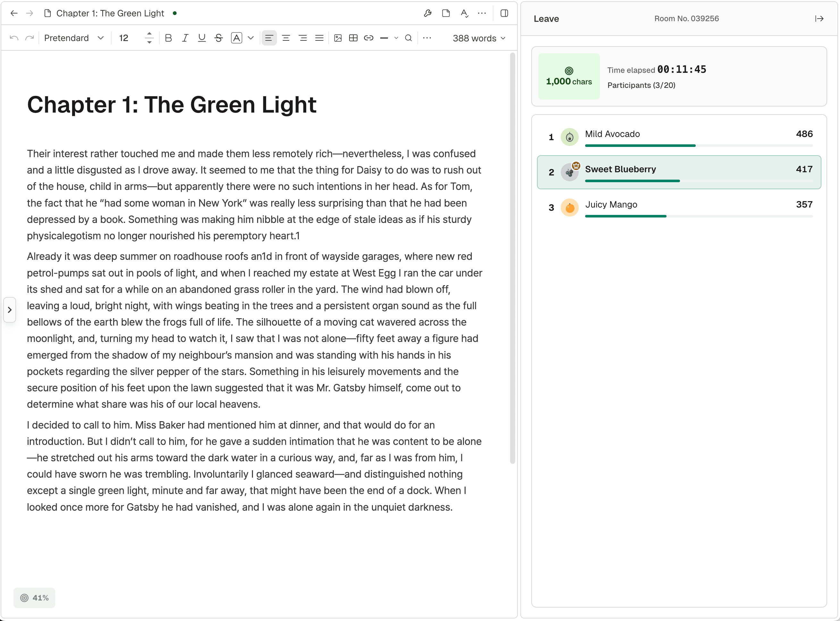Open the spell check icon

coord(464,13)
